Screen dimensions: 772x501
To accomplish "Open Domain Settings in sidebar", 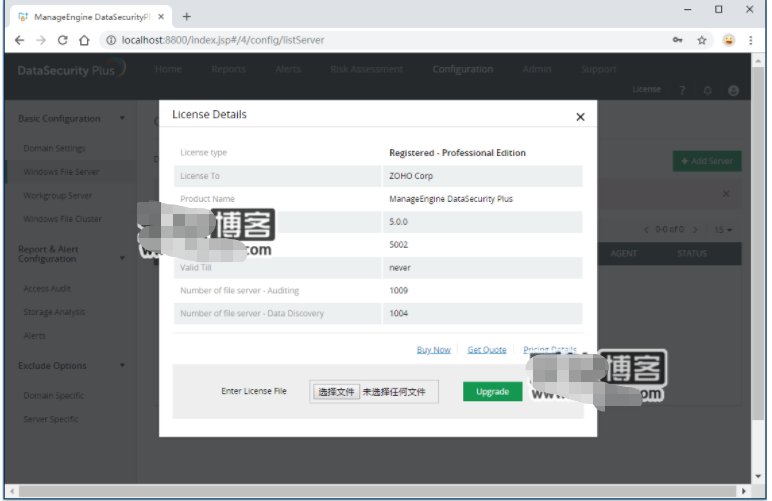I will [54, 149].
